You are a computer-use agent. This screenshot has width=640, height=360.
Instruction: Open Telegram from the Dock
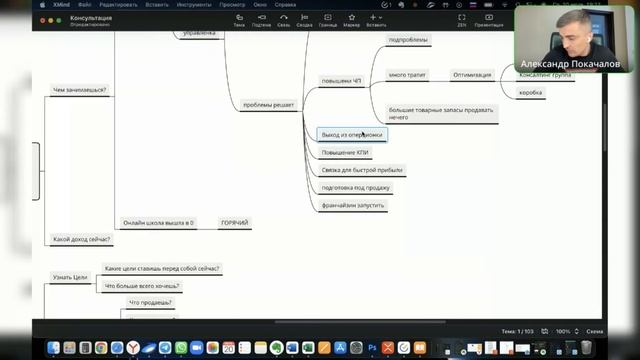tap(165, 348)
